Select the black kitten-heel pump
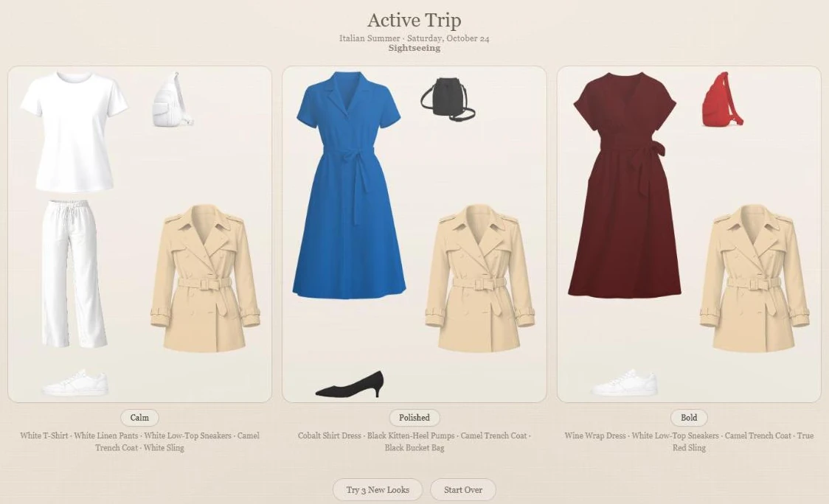Screen dimensions: 829x504 click(x=350, y=384)
